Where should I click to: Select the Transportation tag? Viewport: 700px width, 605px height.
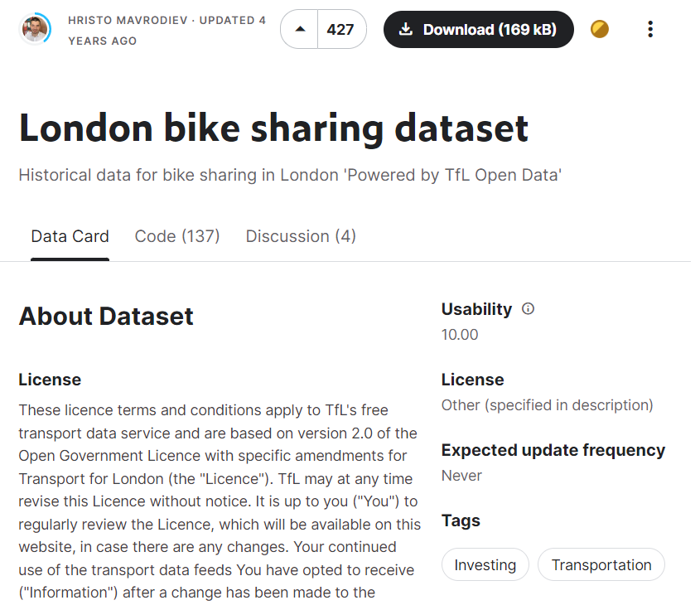[601, 565]
